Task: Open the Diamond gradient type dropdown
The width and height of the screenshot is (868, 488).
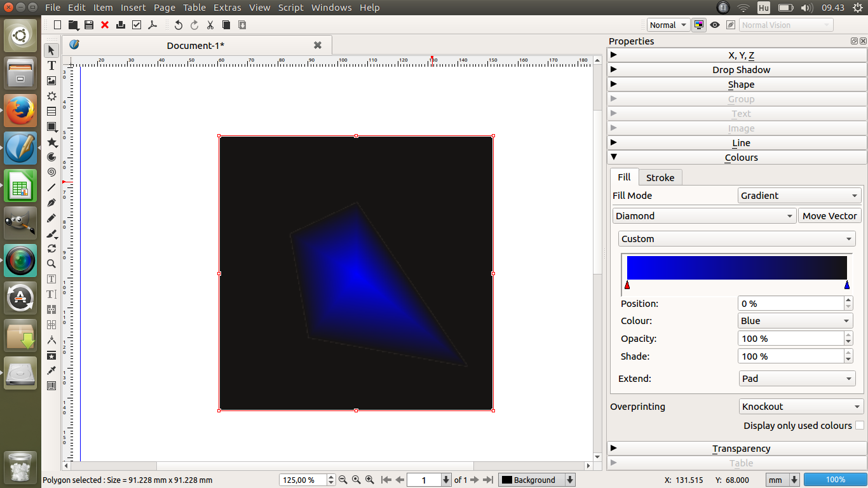Action: 704,216
